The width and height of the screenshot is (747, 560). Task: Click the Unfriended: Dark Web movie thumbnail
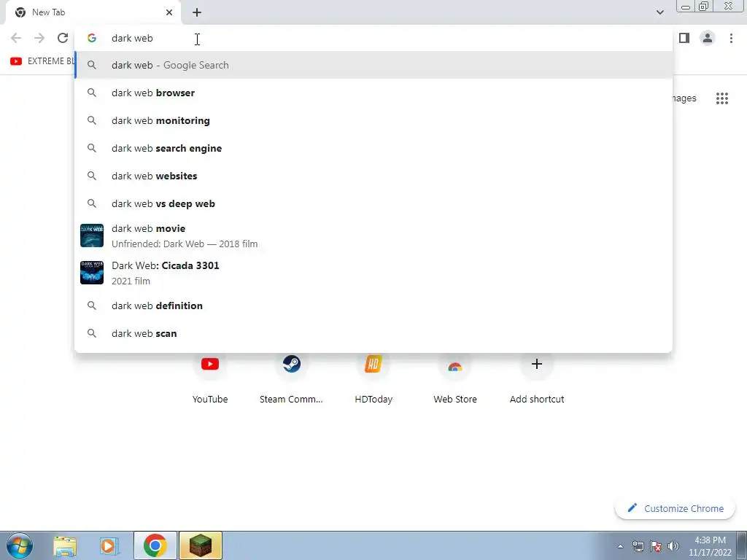(x=91, y=236)
